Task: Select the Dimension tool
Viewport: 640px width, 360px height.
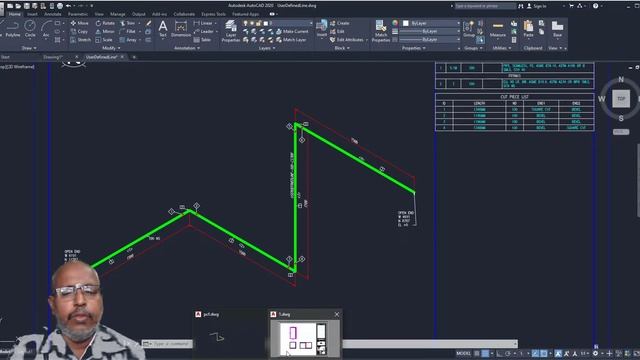Action: coord(180,29)
